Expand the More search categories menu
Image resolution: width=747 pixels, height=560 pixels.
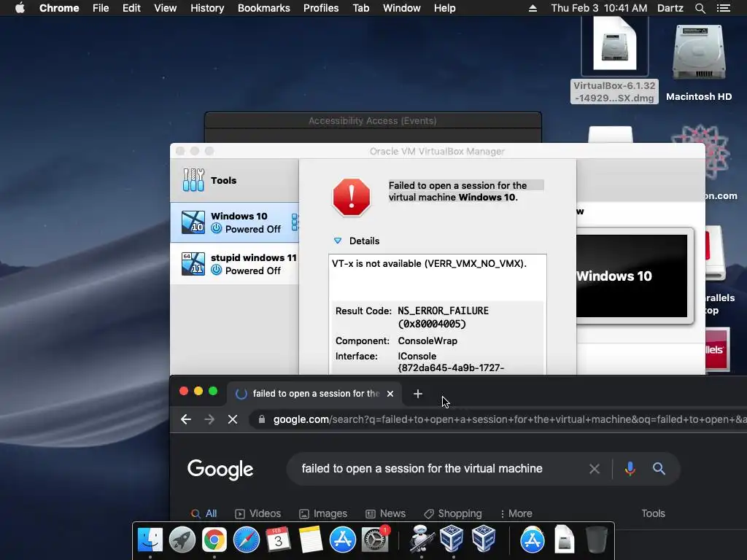516,513
